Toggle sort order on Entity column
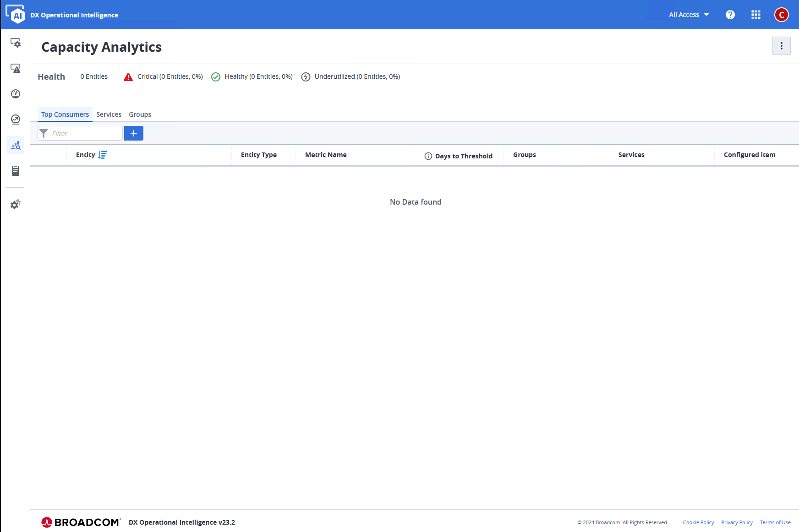The width and height of the screenshot is (799, 532). 103,155
